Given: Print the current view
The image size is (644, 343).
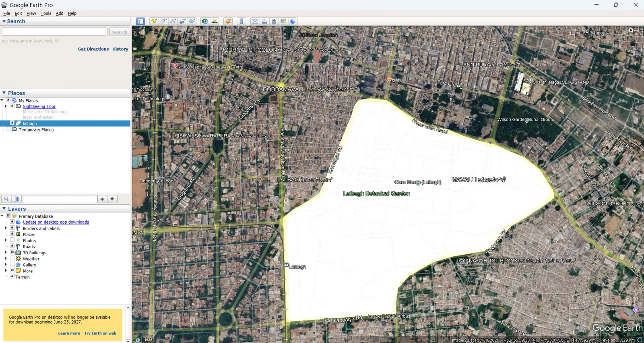Looking at the screenshot, I should [264, 21].
